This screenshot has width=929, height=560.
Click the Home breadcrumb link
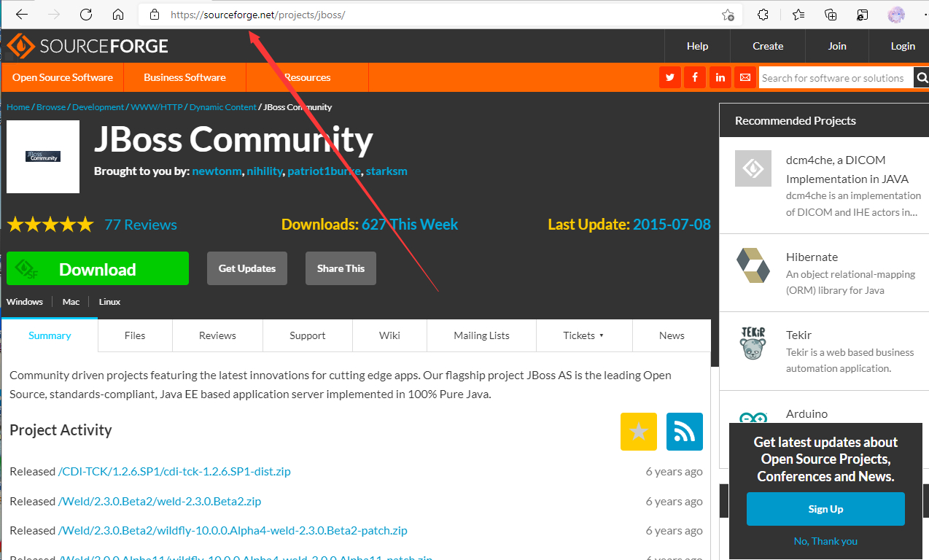(18, 107)
